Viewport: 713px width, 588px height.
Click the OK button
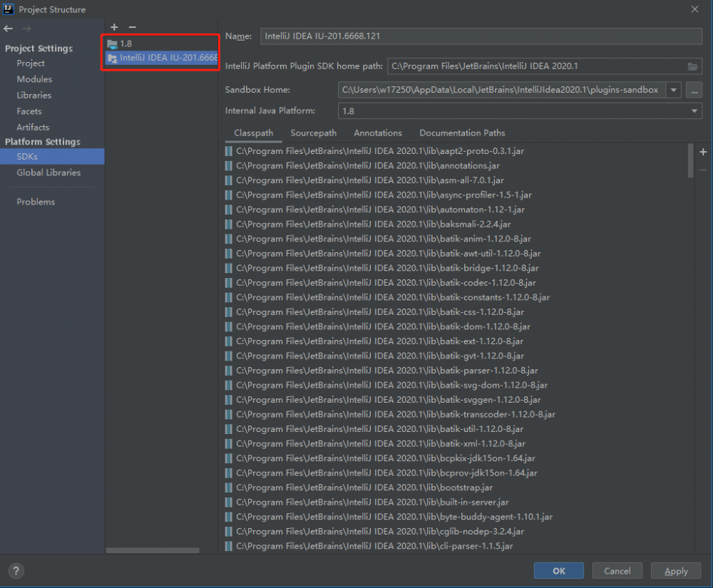click(x=558, y=570)
